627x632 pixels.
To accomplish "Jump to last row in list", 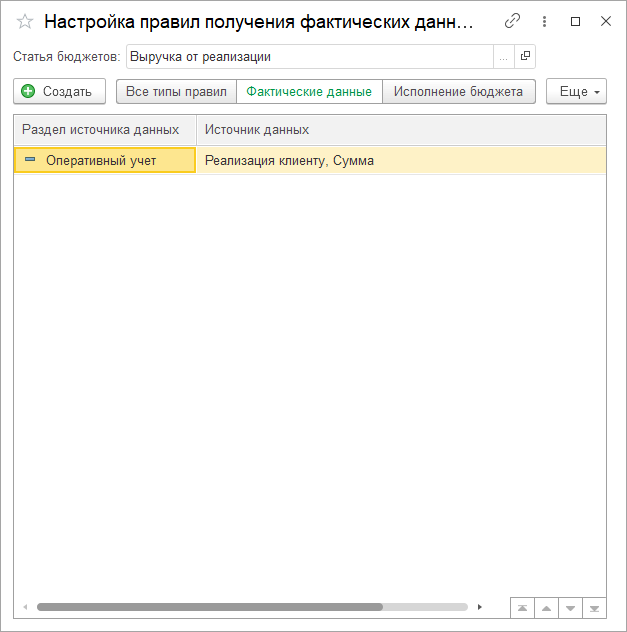I will (594, 607).
